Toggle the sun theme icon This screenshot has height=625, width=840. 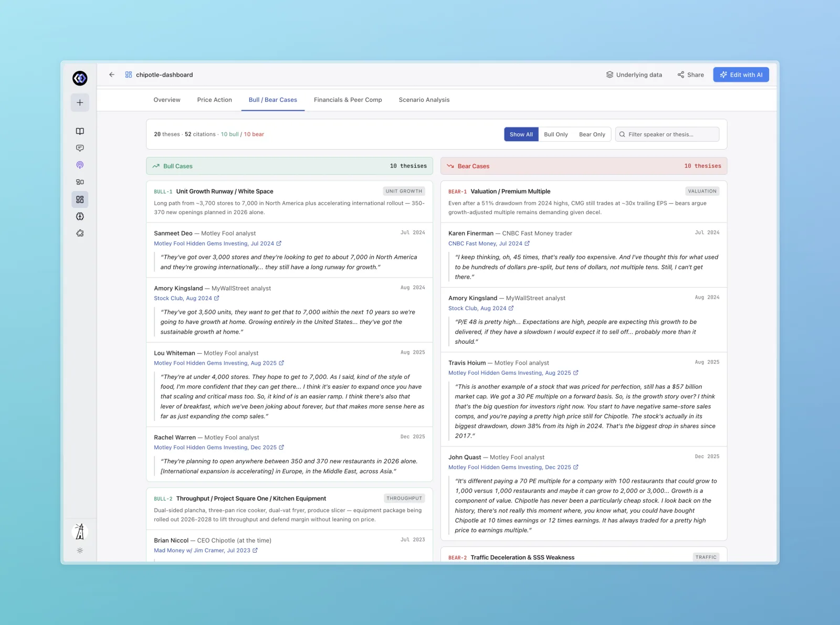80,550
